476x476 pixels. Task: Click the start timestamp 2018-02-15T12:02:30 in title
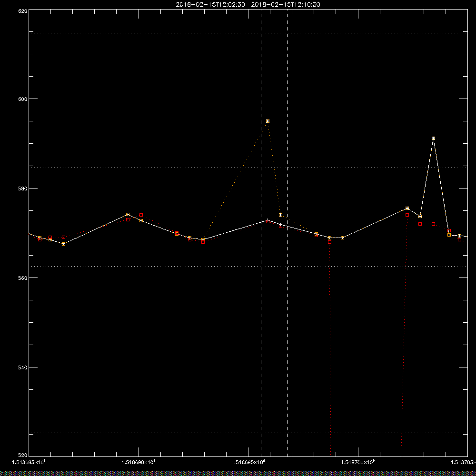coord(210,5)
